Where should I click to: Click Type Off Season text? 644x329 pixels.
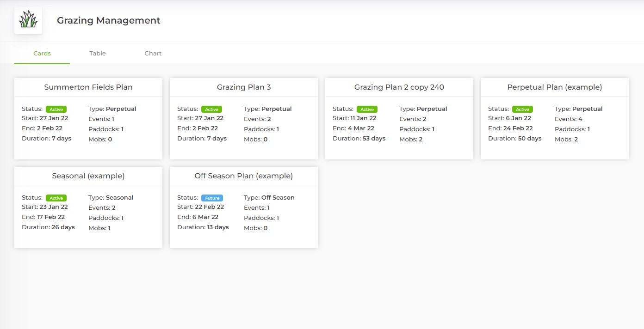point(269,197)
